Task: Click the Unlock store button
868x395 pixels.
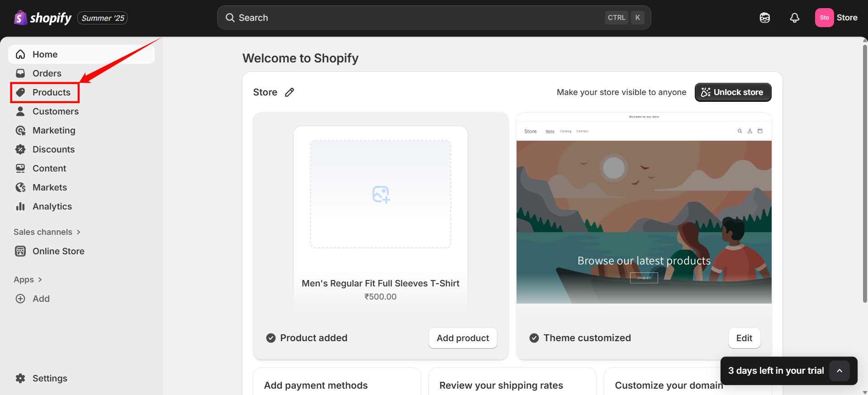Action: point(733,92)
